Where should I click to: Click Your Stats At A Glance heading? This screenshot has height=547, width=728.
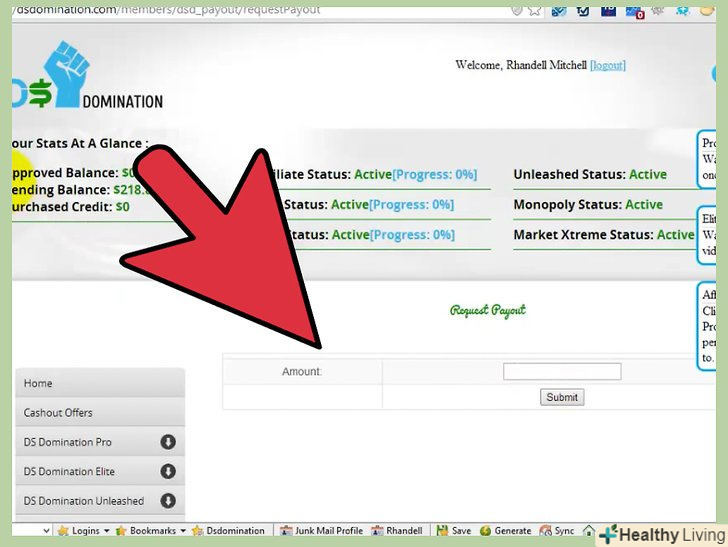80,143
